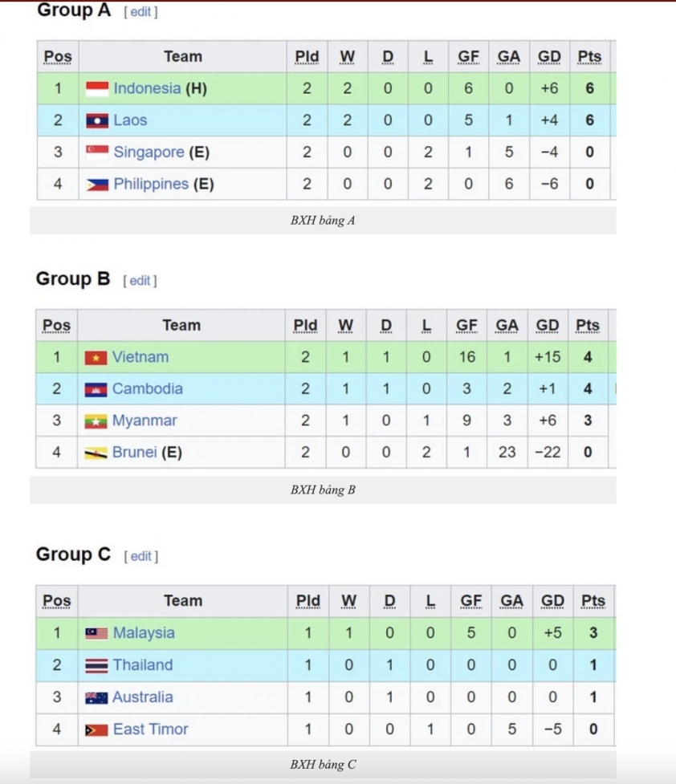This screenshot has width=676, height=784.
Task: Click the Vietnam flag icon
Action: (x=96, y=358)
